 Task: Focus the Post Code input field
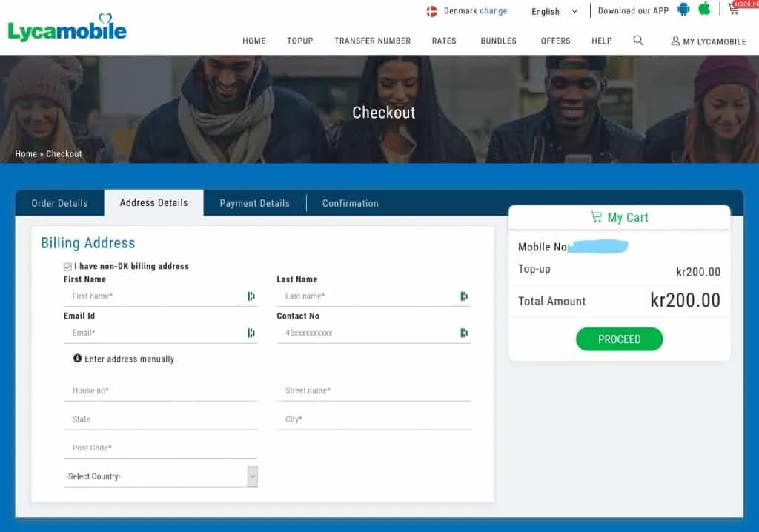pos(160,448)
